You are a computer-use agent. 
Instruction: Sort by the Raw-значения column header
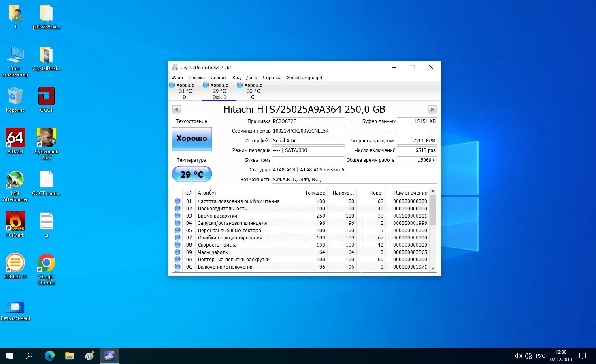click(407, 193)
